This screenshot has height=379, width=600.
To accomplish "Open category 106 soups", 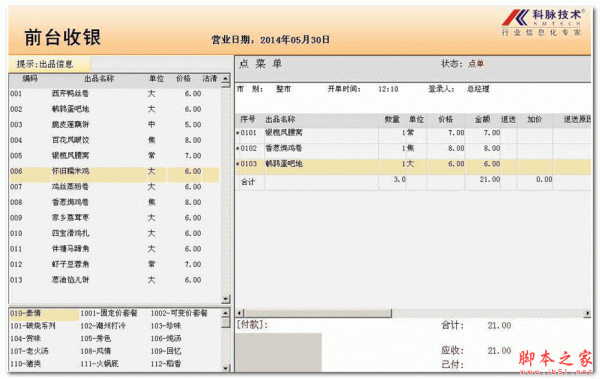I will point(166,339).
